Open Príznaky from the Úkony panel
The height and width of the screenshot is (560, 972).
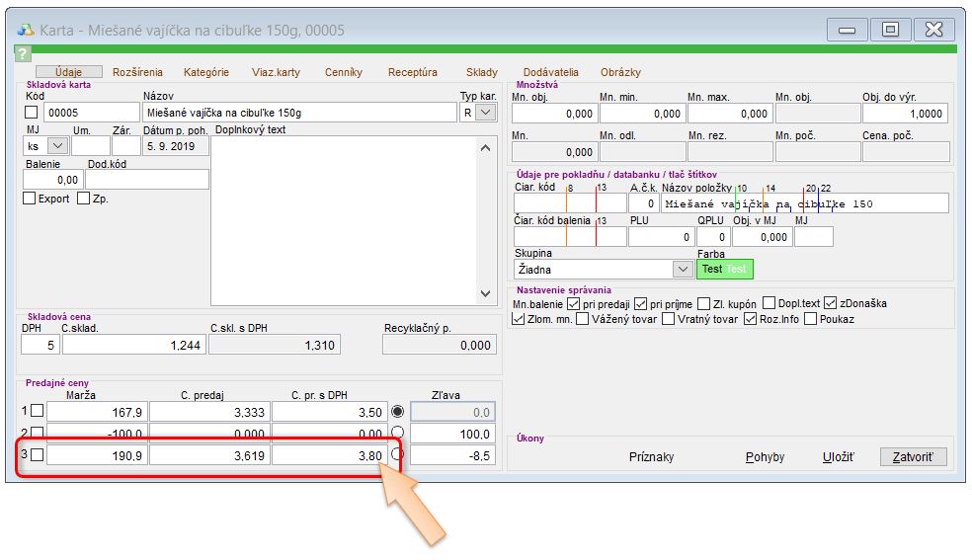(x=651, y=457)
